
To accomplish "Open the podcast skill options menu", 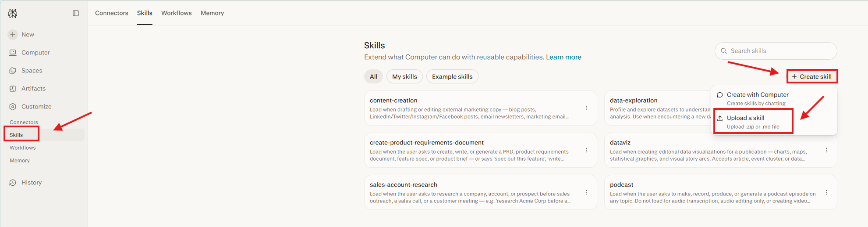I will coord(826,192).
